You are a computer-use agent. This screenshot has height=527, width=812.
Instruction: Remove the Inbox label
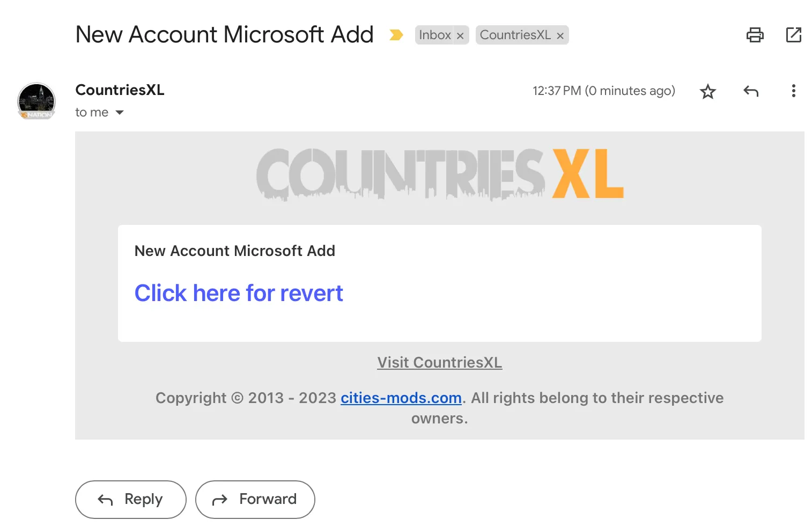(x=460, y=36)
